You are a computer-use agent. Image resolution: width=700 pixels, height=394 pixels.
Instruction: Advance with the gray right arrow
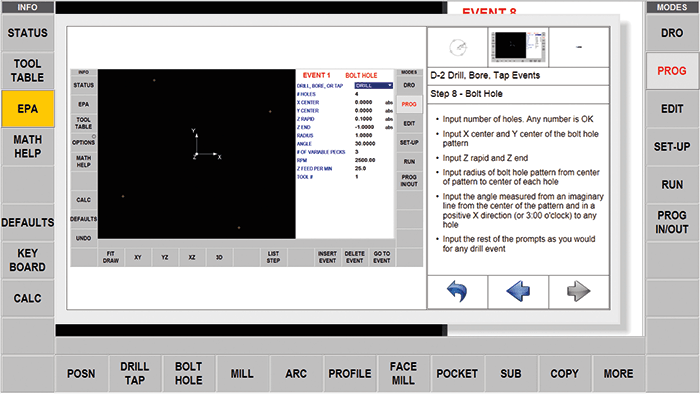point(579,292)
